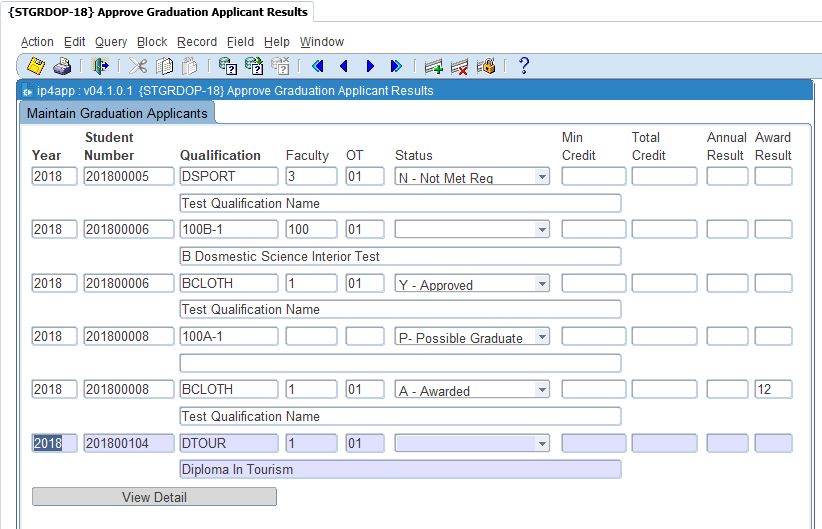Screen dimensions: 822x529
Task: Expand the 'P- Possible Graduate' status dropdown
Action: [542, 337]
